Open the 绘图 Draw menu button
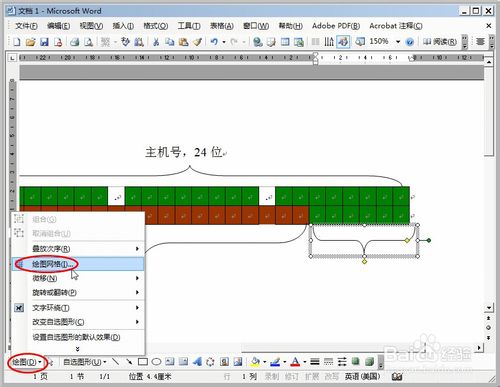This screenshot has width=500, height=387. (x=27, y=362)
